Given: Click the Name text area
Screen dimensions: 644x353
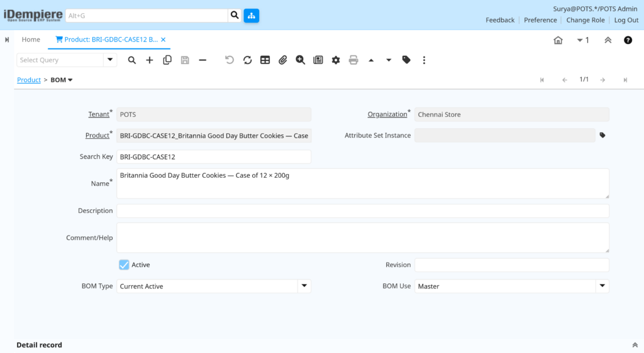Looking at the screenshot, I should tap(363, 183).
